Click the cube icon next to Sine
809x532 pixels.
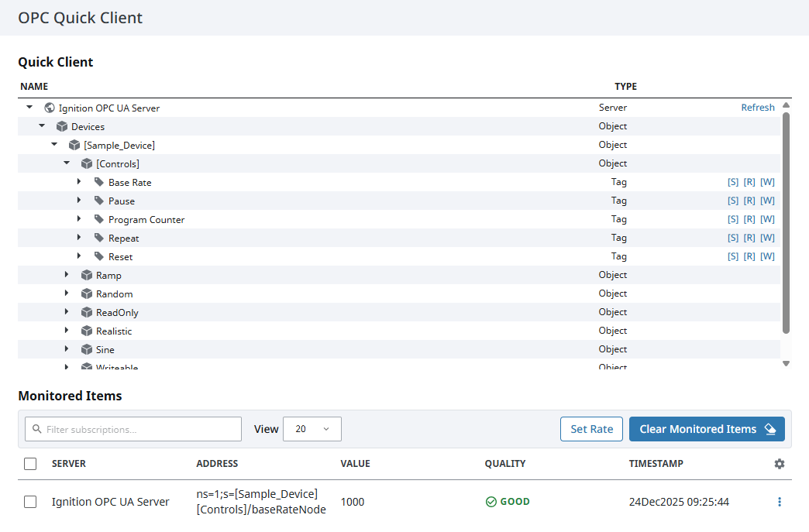click(x=87, y=350)
